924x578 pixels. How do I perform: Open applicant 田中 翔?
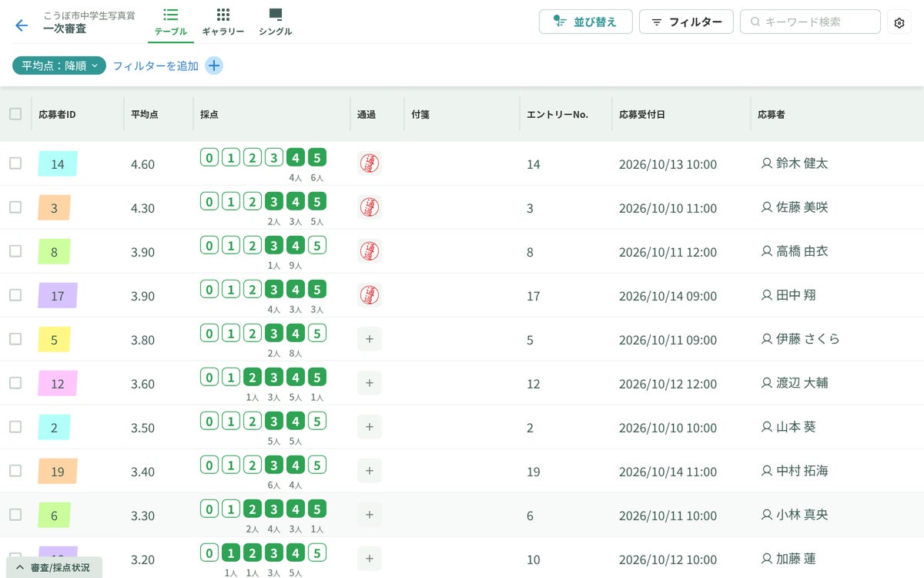pyautogui.click(x=795, y=295)
